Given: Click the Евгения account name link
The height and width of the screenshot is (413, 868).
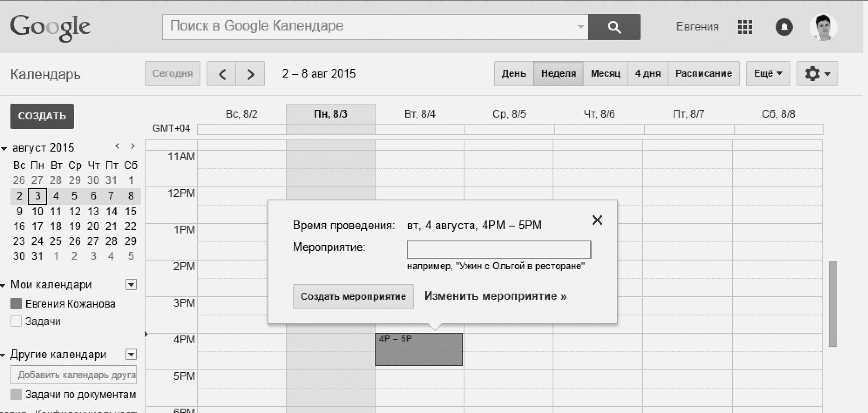Looking at the screenshot, I should pos(697,27).
